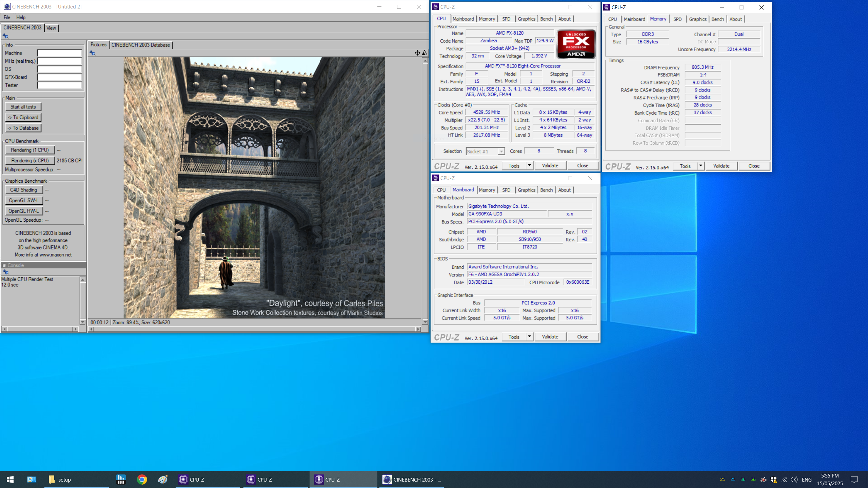Click the triangle icon in Pictures panel

click(425, 53)
